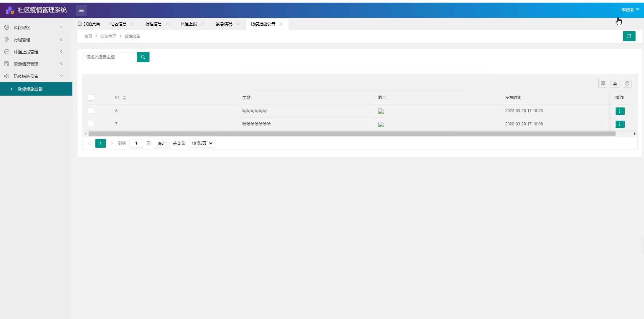The image size is (644, 319).
Task: Click 防疫措施公告 speaker icon
Action: [x=7, y=76]
